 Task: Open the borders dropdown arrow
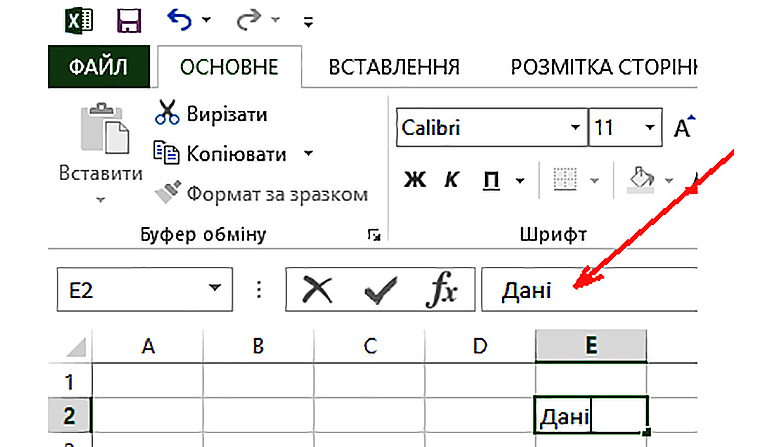click(594, 181)
